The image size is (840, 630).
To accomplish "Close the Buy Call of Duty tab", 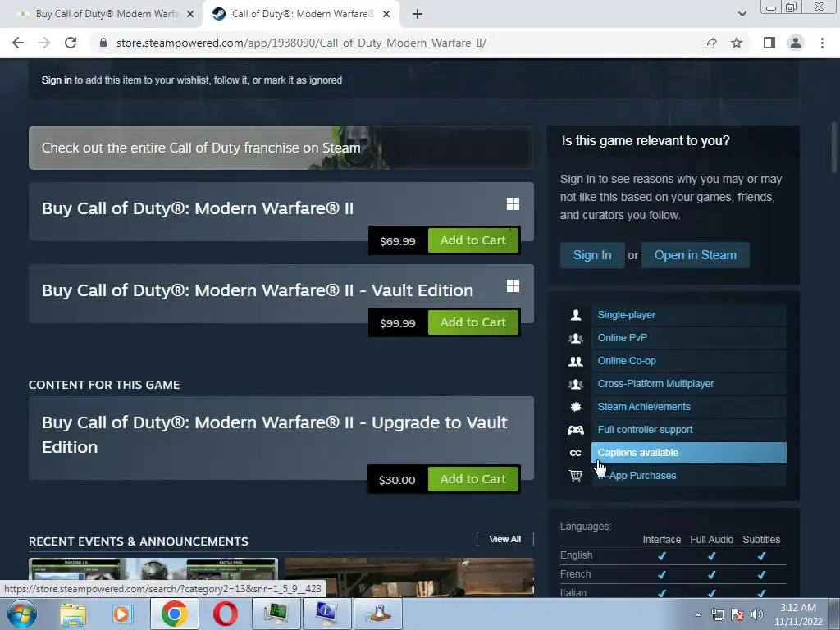I will pos(190,14).
